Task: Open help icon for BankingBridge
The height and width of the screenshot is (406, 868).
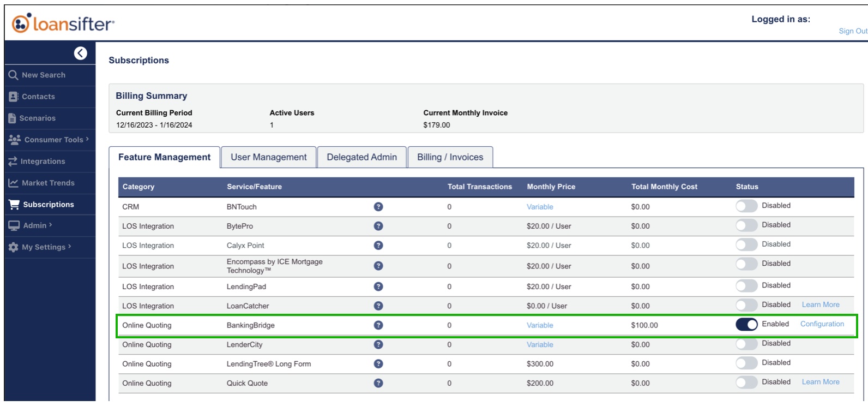Action: (x=378, y=325)
